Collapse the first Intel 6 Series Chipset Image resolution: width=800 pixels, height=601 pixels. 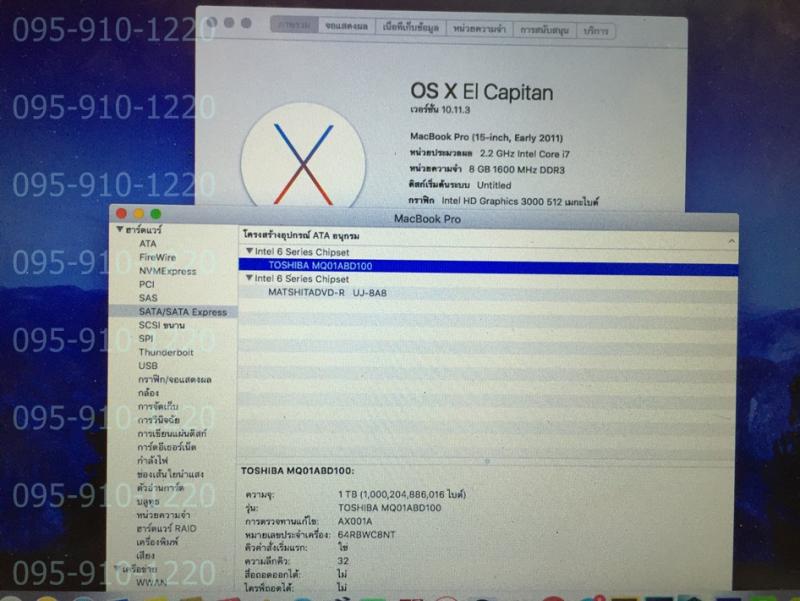point(249,251)
